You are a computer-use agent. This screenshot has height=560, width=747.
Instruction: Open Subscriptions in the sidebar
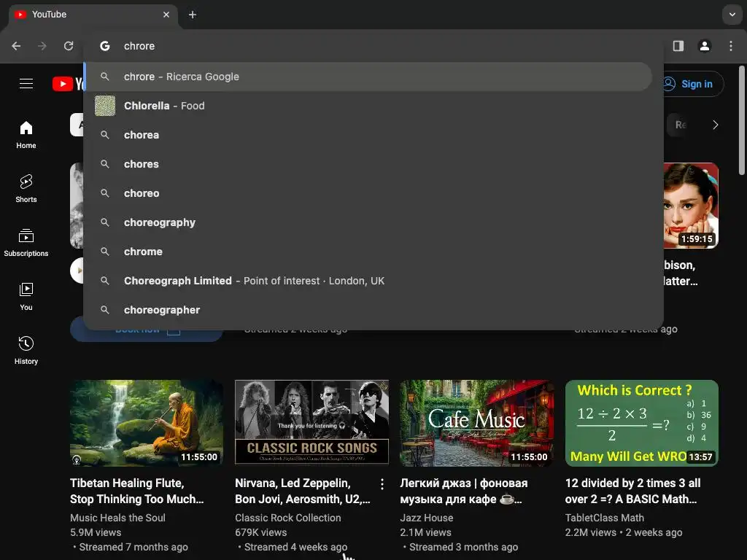[26, 243]
